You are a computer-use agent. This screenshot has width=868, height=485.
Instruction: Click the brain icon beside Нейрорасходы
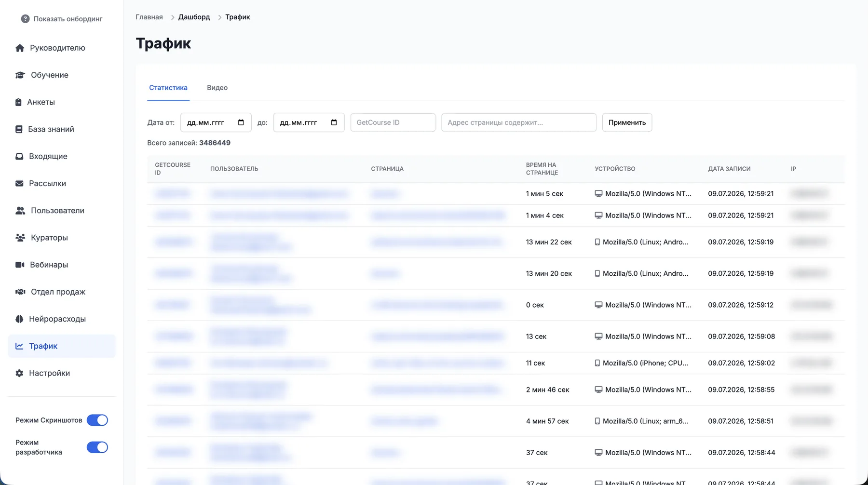tap(19, 319)
